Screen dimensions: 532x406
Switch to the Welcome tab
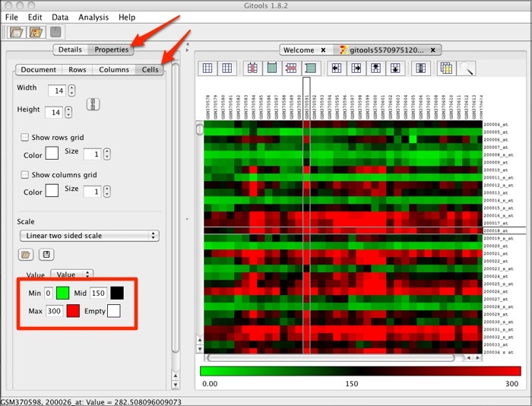(x=299, y=50)
